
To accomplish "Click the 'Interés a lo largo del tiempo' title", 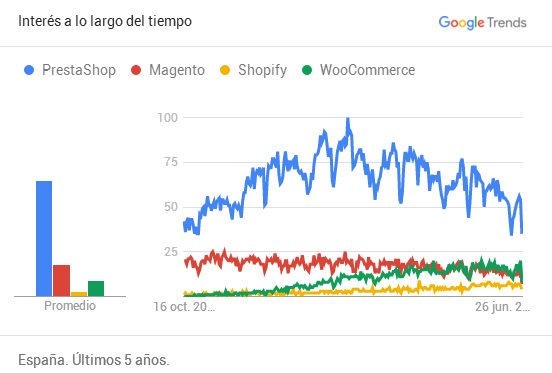I will pyautogui.click(x=105, y=21).
